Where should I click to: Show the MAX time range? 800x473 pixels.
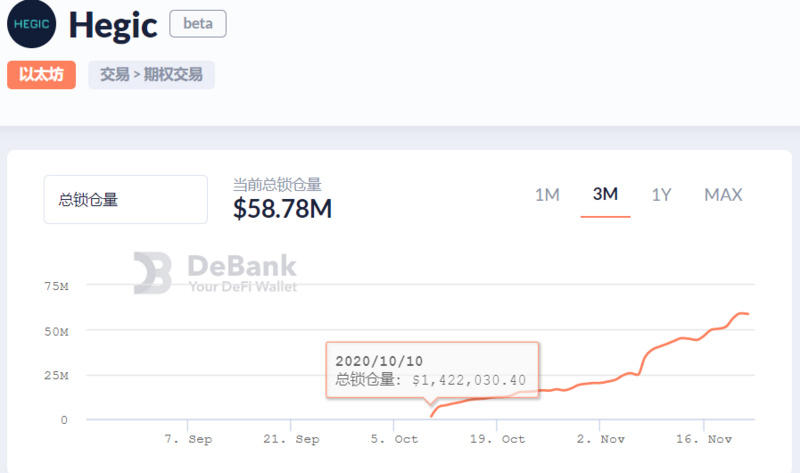click(x=723, y=195)
